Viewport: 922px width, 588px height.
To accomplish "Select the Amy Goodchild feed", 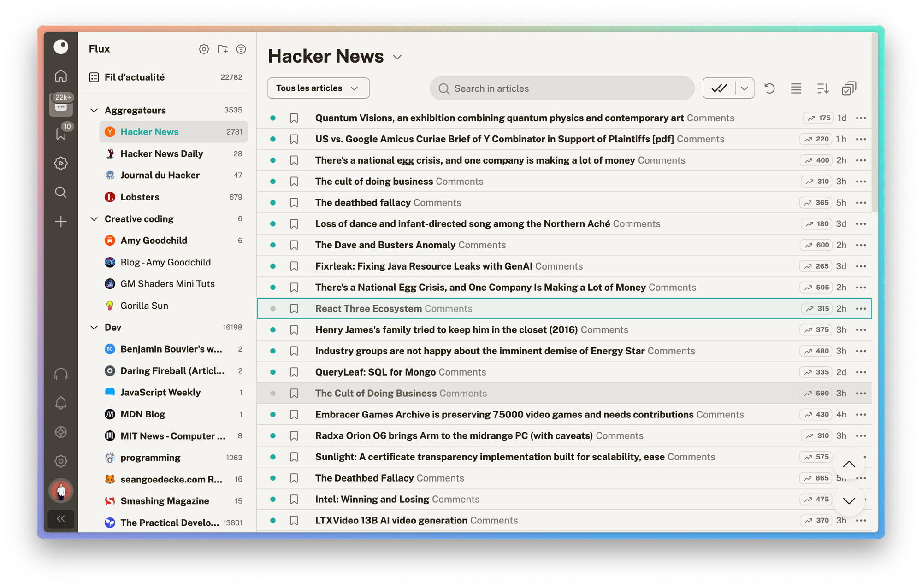I will (x=173, y=241).
